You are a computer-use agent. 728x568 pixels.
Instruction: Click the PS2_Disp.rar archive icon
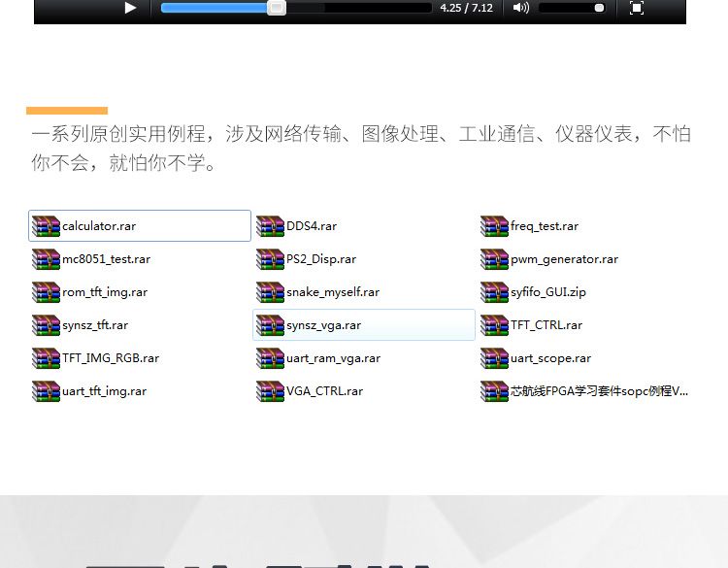pyautogui.click(x=270, y=259)
